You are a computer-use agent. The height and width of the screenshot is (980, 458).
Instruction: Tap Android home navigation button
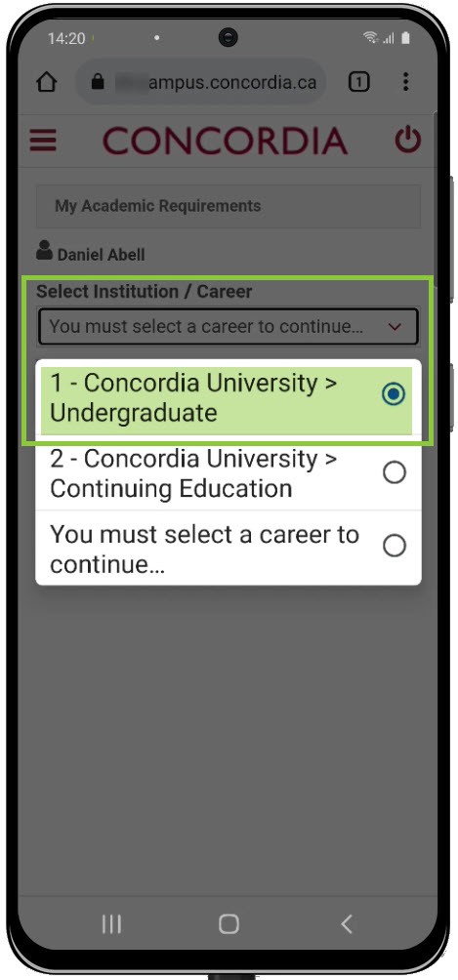229,923
